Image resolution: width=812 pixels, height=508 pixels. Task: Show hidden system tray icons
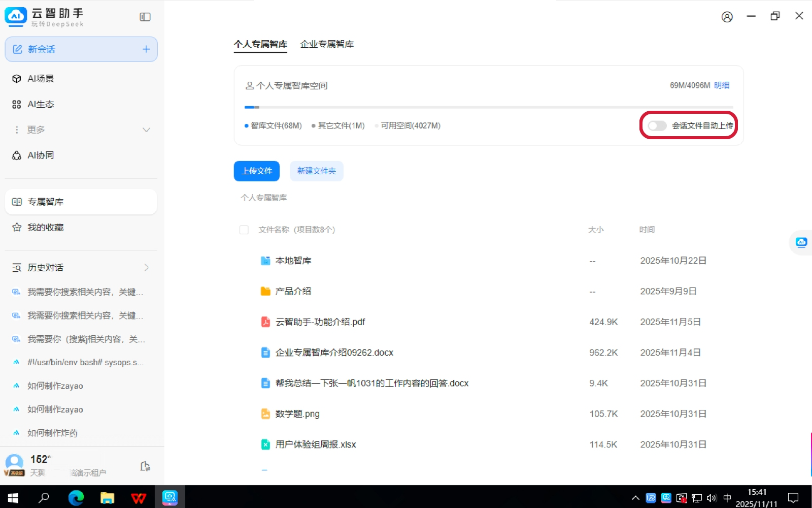click(x=635, y=498)
